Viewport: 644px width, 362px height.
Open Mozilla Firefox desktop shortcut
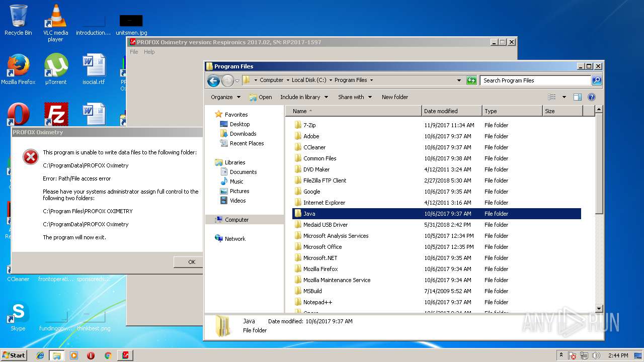click(x=18, y=69)
